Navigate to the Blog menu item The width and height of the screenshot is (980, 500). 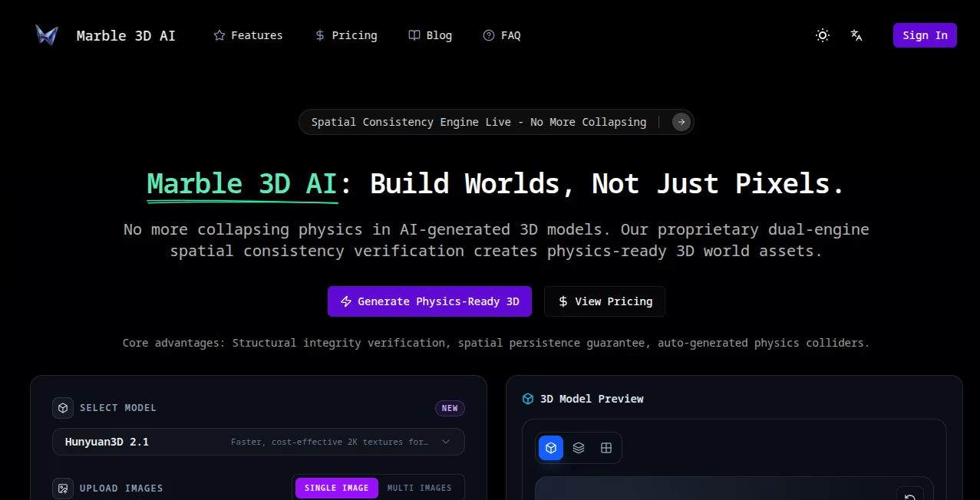coord(430,35)
